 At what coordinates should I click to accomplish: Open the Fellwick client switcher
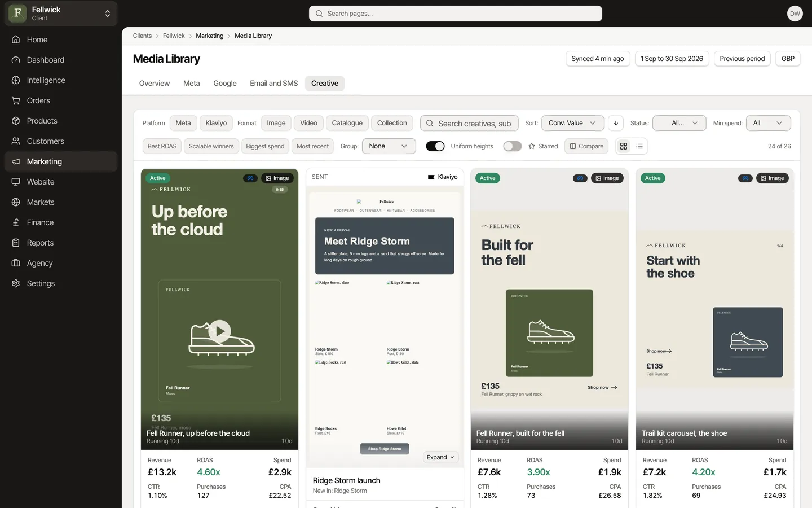click(61, 14)
